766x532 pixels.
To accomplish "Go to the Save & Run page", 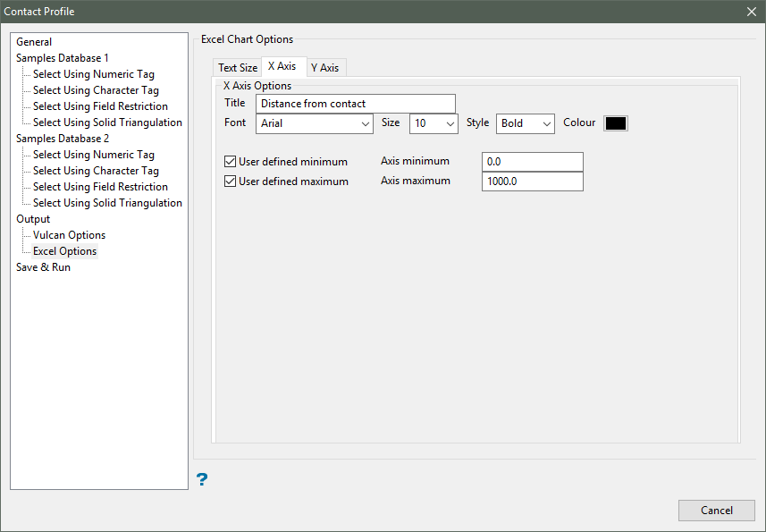I will [43, 267].
